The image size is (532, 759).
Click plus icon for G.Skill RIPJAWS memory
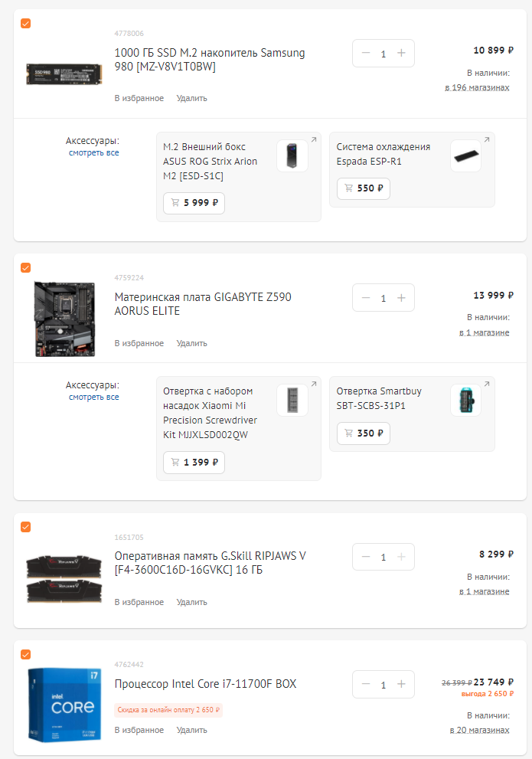[x=401, y=557]
